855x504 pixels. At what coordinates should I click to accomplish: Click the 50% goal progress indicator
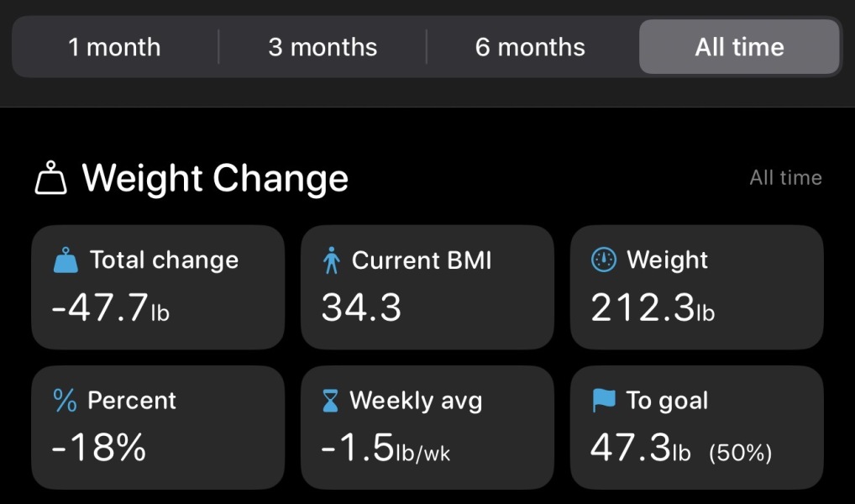click(742, 451)
